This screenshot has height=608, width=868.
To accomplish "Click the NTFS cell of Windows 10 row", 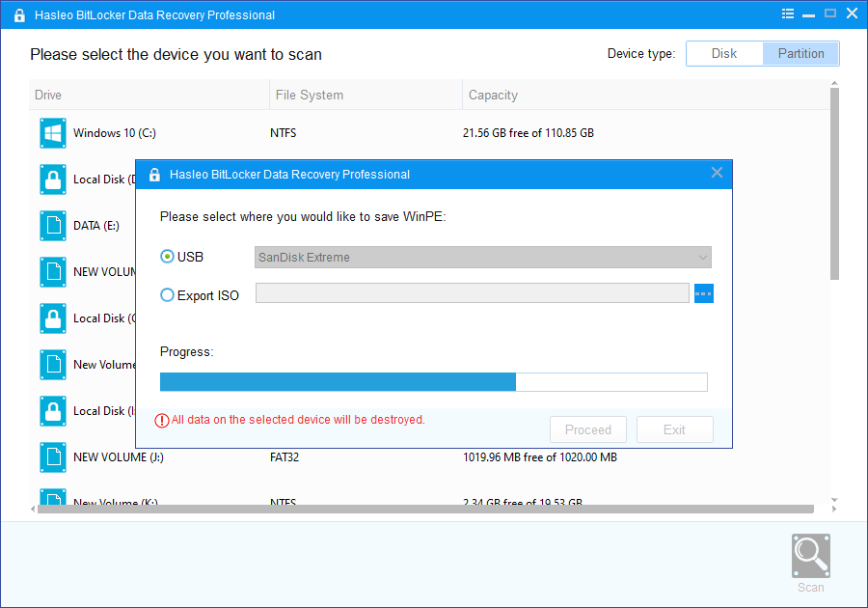I will click(x=283, y=133).
